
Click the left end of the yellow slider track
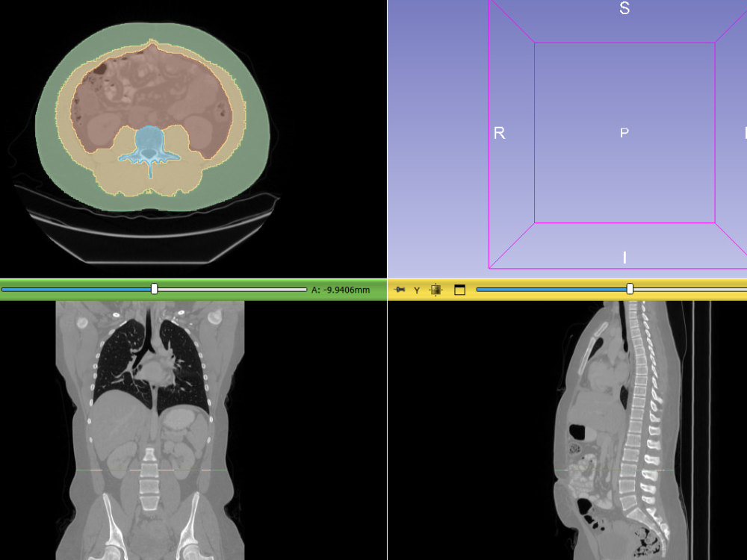[x=478, y=289]
